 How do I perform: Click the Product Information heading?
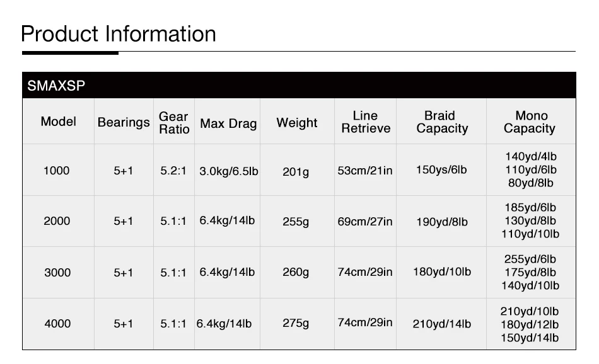(x=119, y=34)
